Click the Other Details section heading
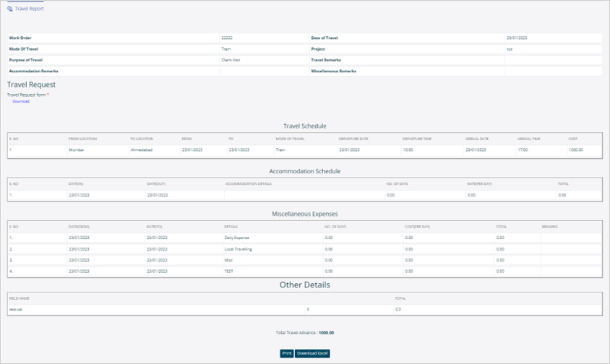Image resolution: width=610 pixels, height=364 pixels. (304, 285)
